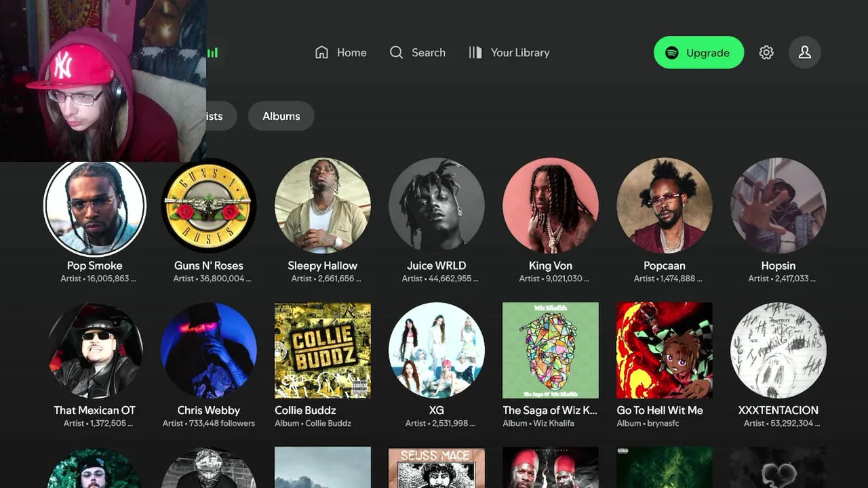Image resolution: width=868 pixels, height=488 pixels.
Task: Open the heart outline album cover
Action: pyautogui.click(x=778, y=468)
